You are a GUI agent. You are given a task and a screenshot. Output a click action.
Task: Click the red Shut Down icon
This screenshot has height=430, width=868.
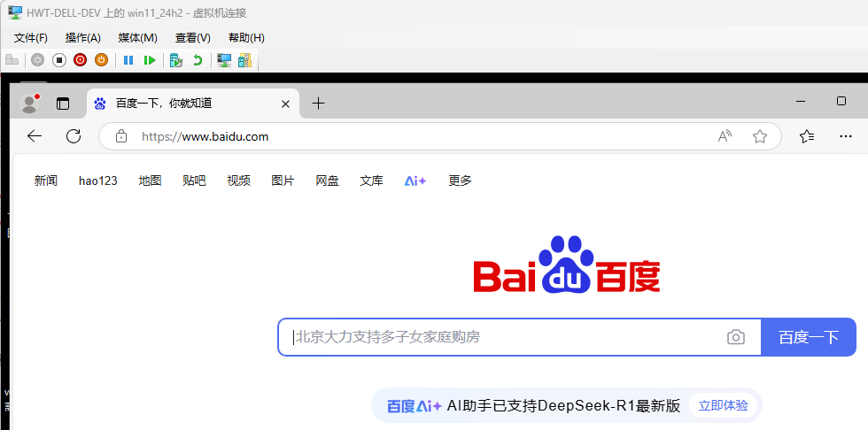coord(81,60)
